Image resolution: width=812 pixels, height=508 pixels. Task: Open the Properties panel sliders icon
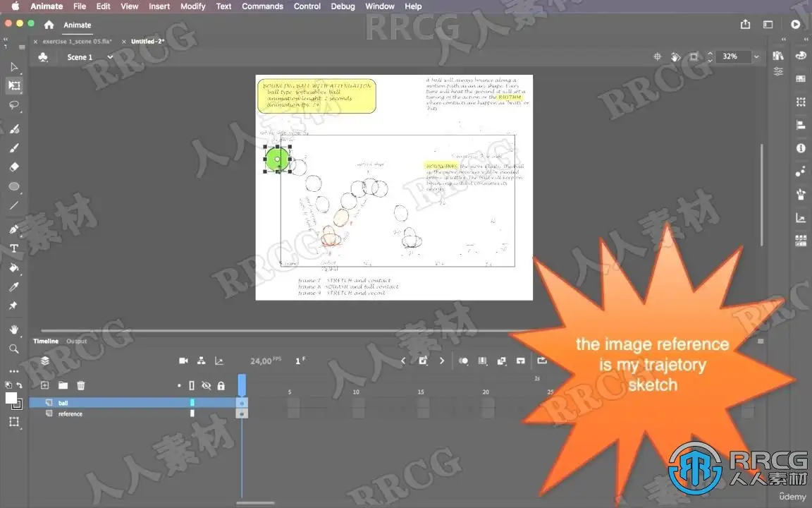click(778, 71)
